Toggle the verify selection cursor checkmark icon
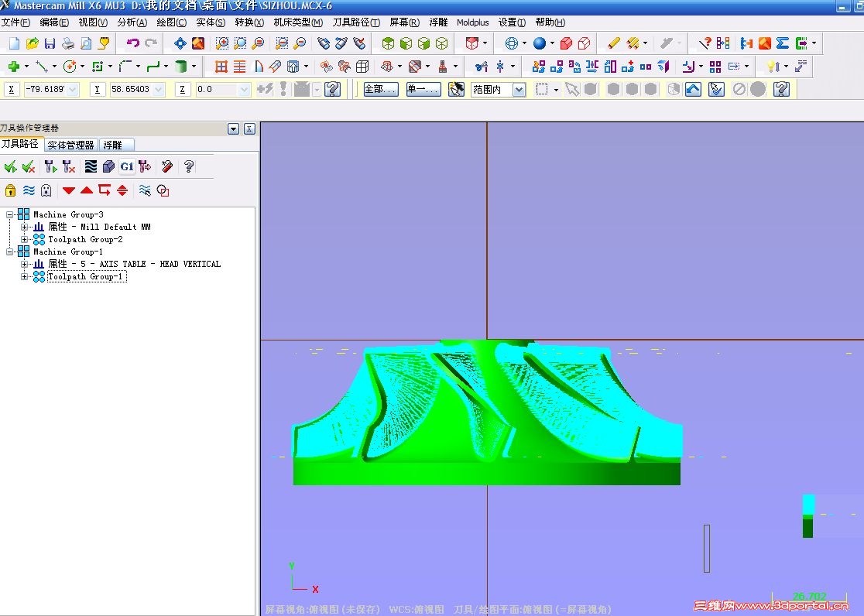The width and height of the screenshot is (864, 616). tap(716, 89)
